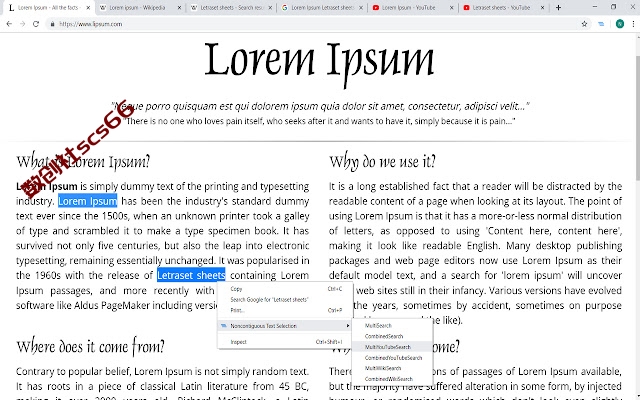
Task: Open the Noncontiguous Text Selection extension icon in toolbar
Action: 601,24
